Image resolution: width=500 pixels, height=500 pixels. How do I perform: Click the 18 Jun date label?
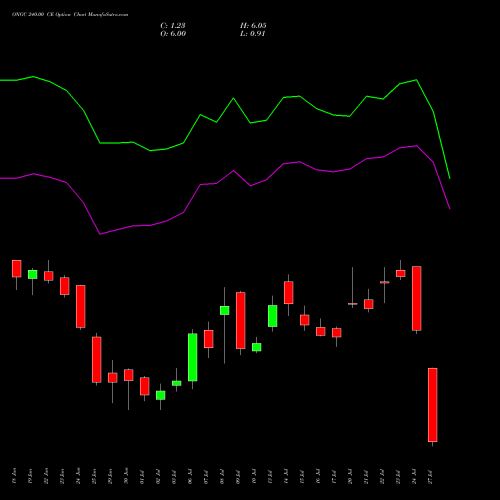click(14, 476)
